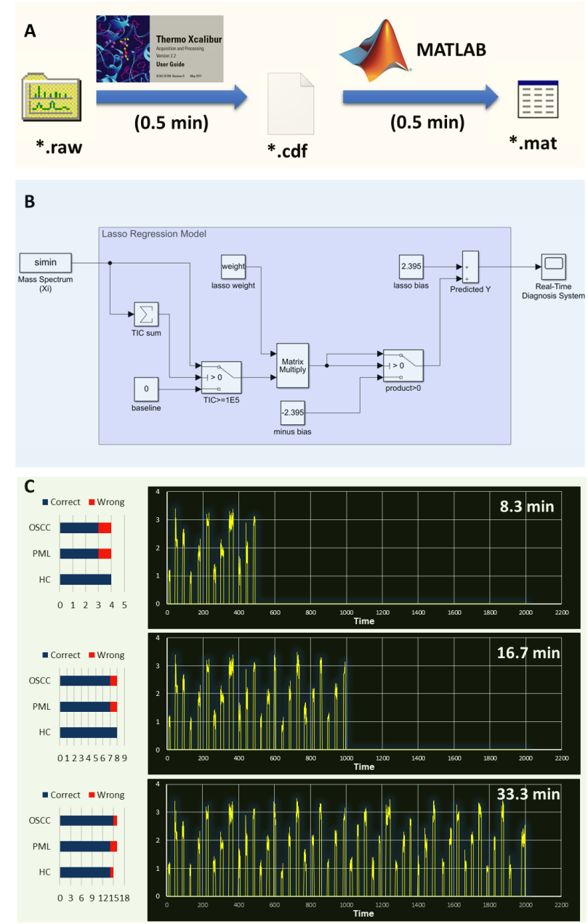Toggle the product>0 switch block

pos(404,365)
